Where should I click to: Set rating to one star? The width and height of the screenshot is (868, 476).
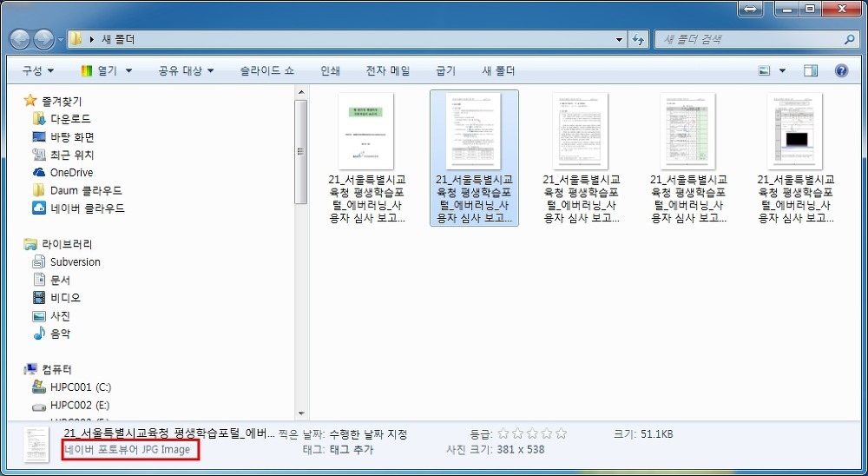(503, 433)
